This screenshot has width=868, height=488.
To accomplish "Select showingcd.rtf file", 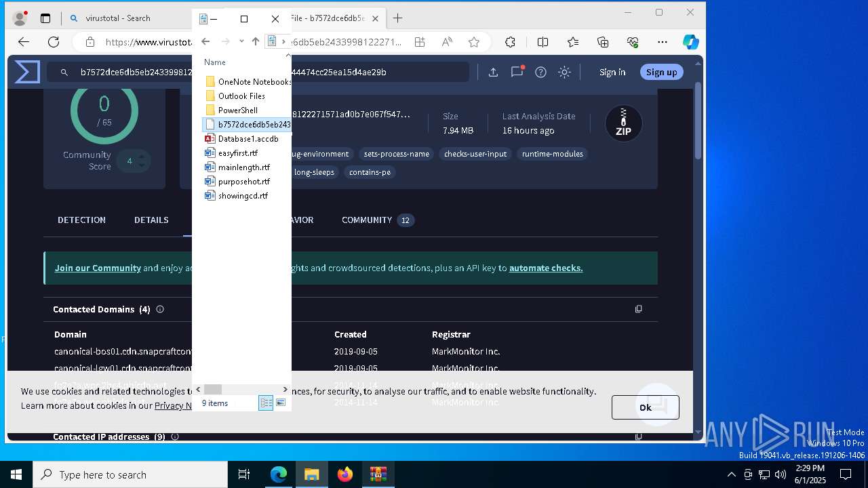I will click(x=236, y=195).
